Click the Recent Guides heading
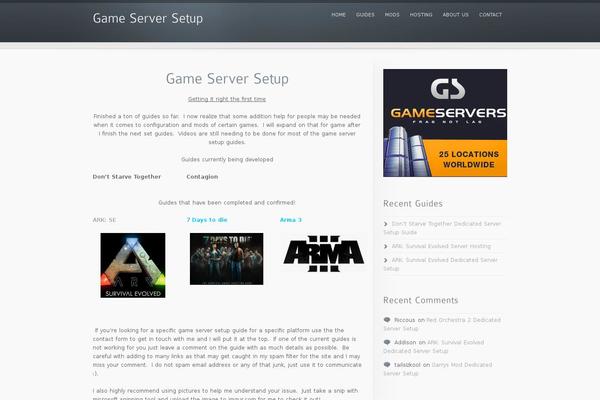Viewport: 600px width, 400px height. [x=413, y=204]
